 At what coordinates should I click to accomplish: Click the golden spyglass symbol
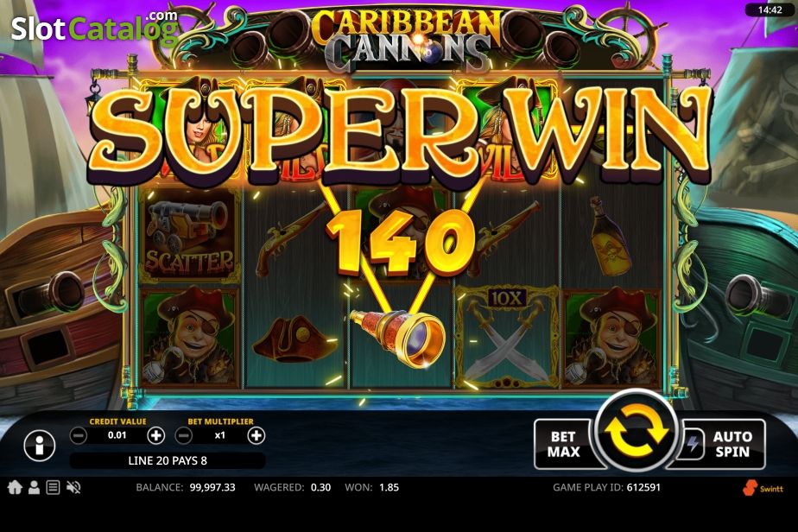click(399, 337)
